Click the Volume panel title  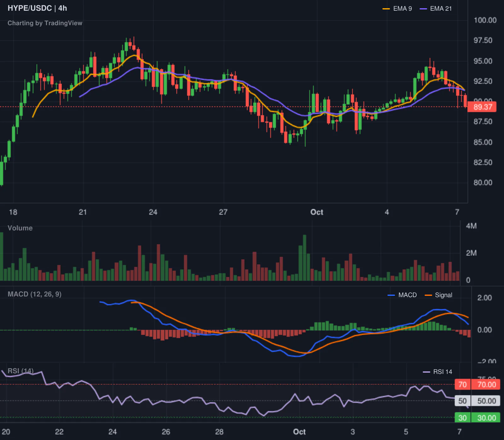click(20, 228)
